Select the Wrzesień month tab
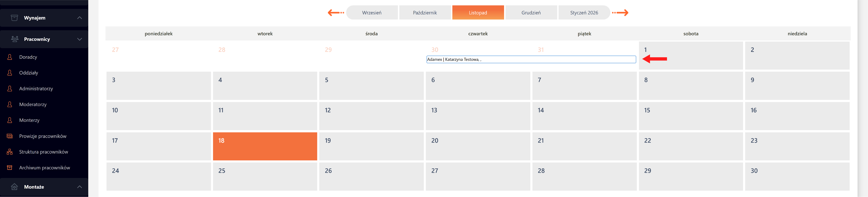868x197 pixels. pos(372,13)
